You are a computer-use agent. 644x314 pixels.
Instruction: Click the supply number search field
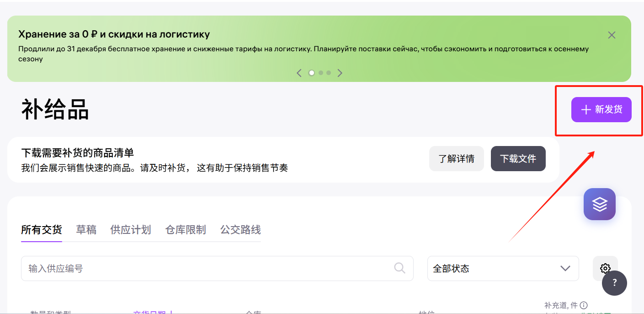click(206, 269)
